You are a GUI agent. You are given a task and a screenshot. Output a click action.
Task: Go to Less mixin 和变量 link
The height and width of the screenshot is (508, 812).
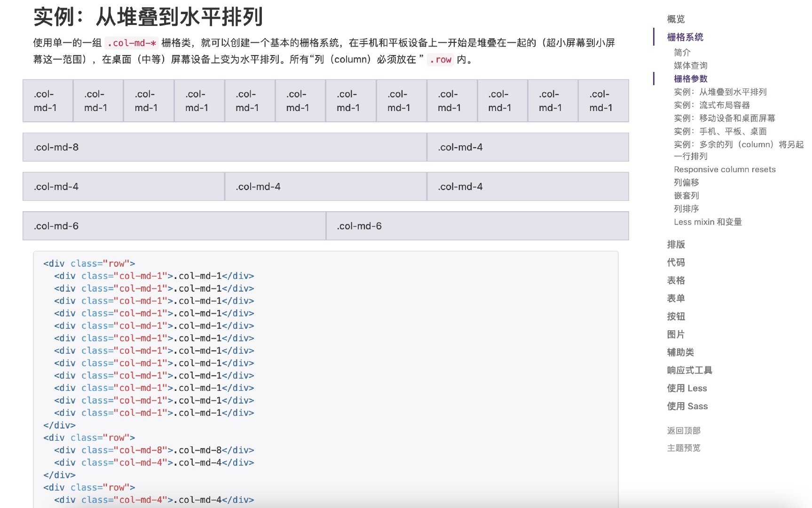(x=708, y=222)
